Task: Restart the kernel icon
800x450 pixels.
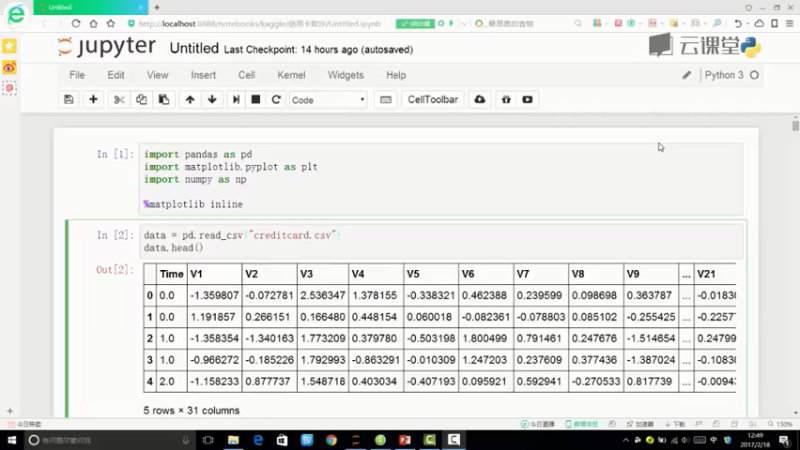Action: coord(276,99)
